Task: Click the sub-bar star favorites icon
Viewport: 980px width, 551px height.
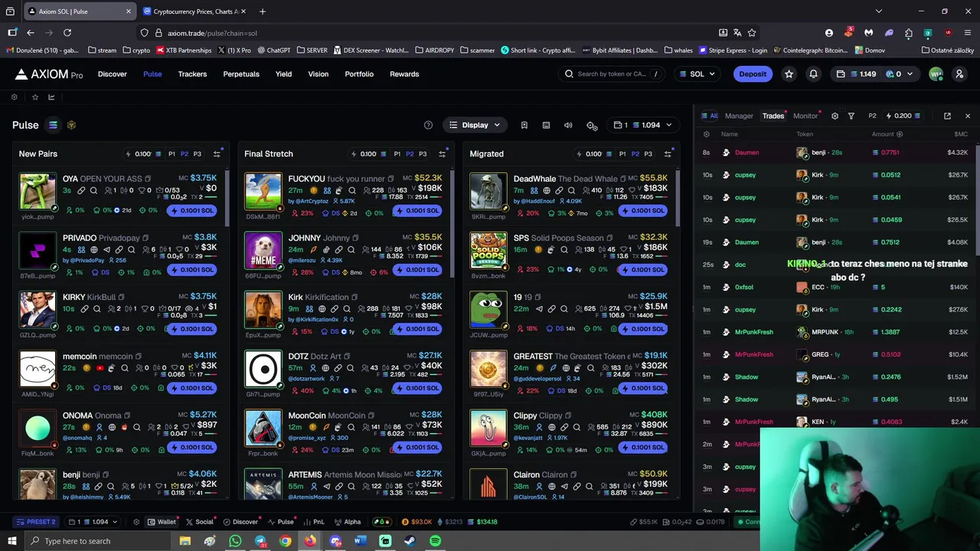Action: [34, 97]
